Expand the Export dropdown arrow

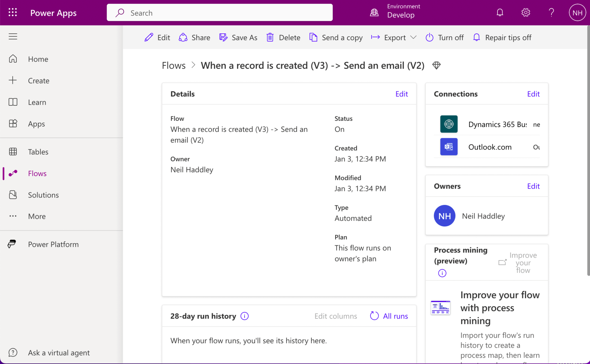[x=414, y=38]
